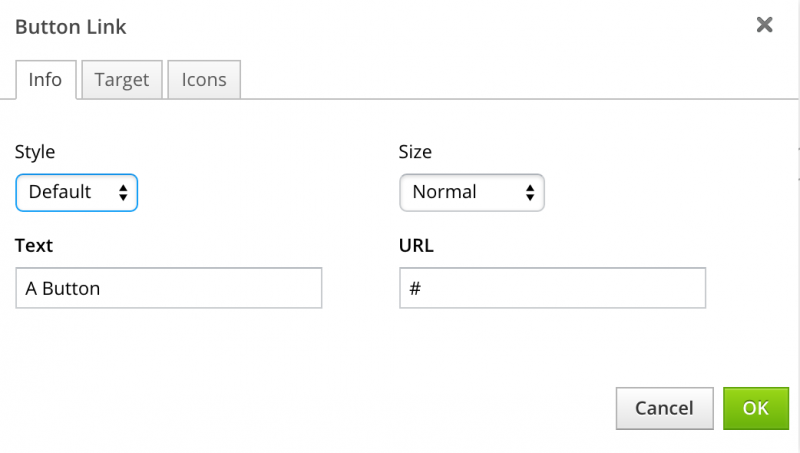Image resolution: width=800 pixels, height=453 pixels.
Task: Switch to the Target tab
Action: [x=122, y=80]
